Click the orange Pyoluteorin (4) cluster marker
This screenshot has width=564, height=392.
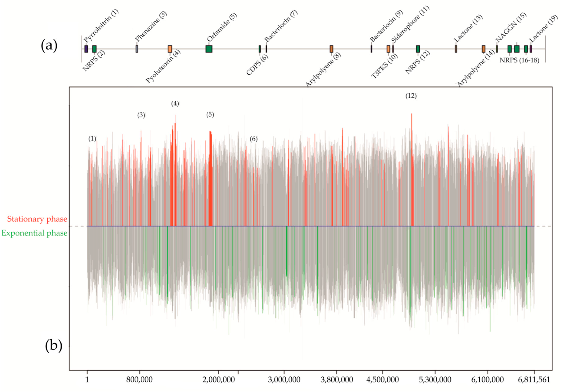pos(170,49)
